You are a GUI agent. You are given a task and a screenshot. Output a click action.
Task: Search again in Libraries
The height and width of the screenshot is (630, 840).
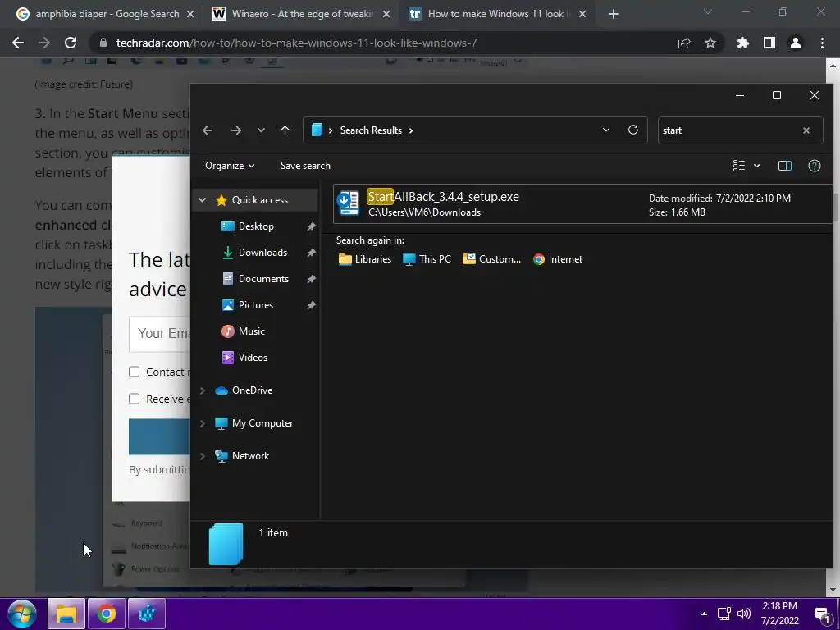[x=365, y=259]
